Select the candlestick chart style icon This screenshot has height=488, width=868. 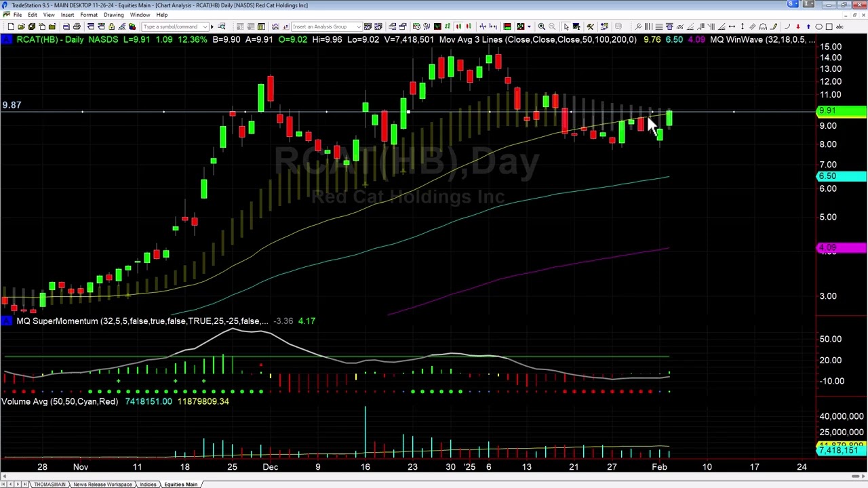click(x=458, y=26)
